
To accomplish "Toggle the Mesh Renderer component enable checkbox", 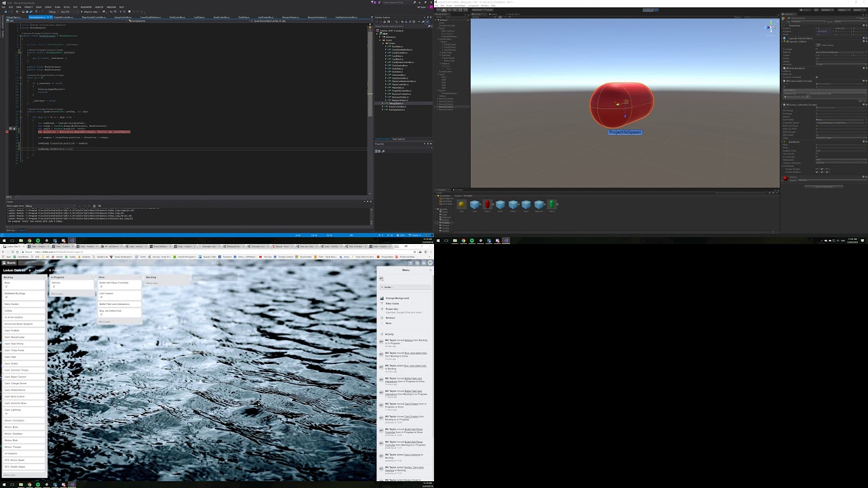I will point(787,68).
